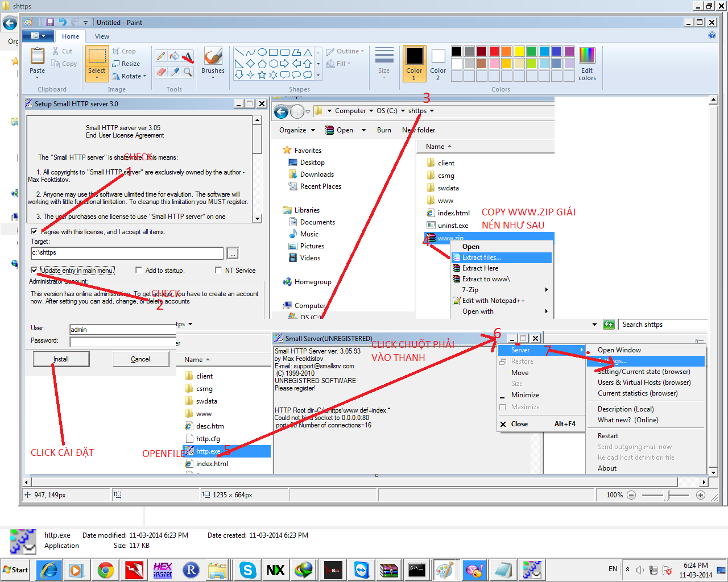Select the Eraser tool
Image resolution: width=728 pixels, height=582 pixels.
click(x=161, y=72)
